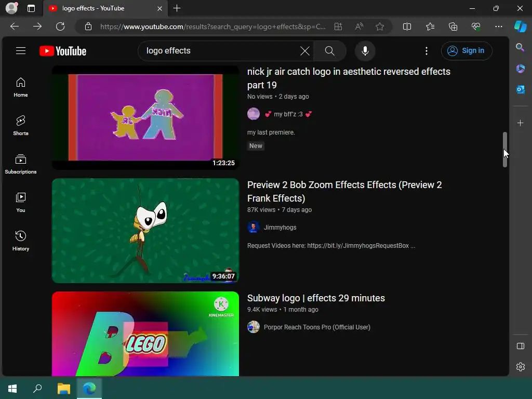Screen dimensions: 532x399
Task: Click the Read aloud icon
Action: tap(359, 26)
